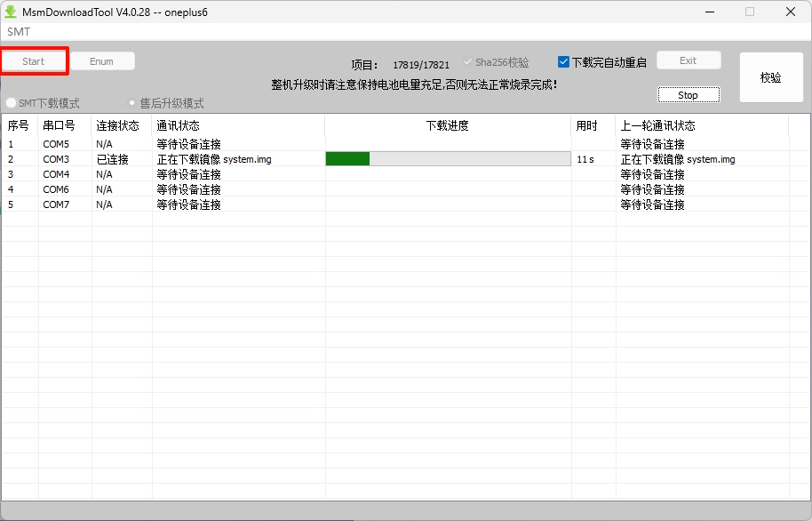
Task: Minimize the MsmDownloadTool window
Action: click(709, 12)
